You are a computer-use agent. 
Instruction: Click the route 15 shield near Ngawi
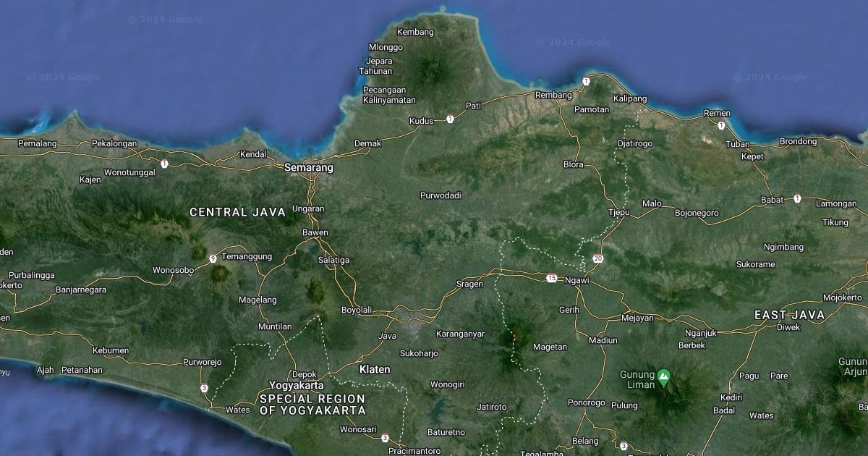coord(552,279)
